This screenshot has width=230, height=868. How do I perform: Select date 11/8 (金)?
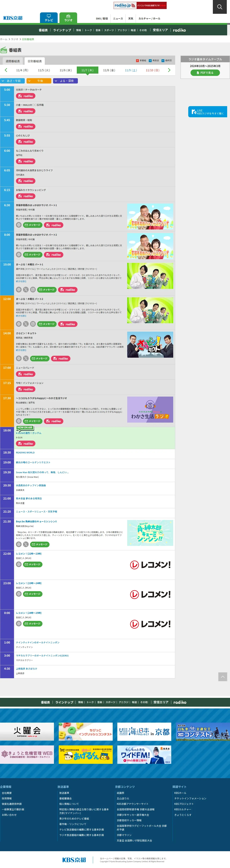(109, 70)
